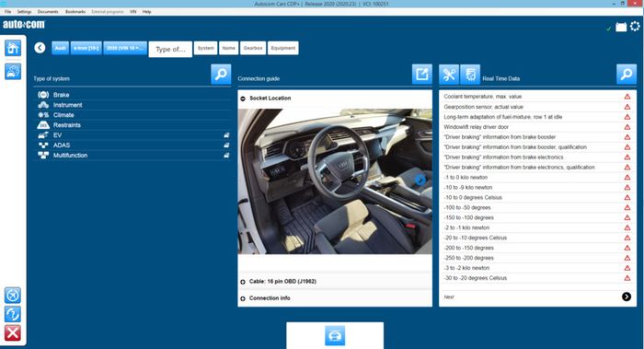Open the Settings menu
Image resolution: width=644 pixels, height=349 pixels.
click(x=24, y=12)
